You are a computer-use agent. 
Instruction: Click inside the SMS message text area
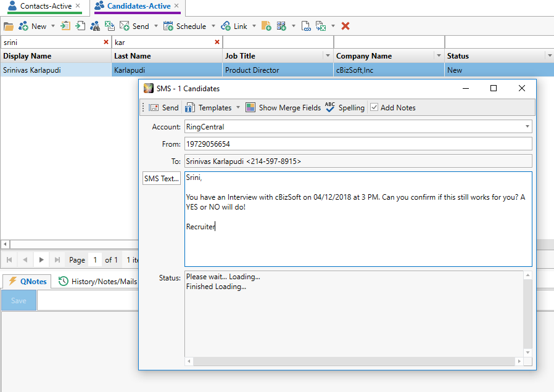pyautogui.click(x=358, y=219)
